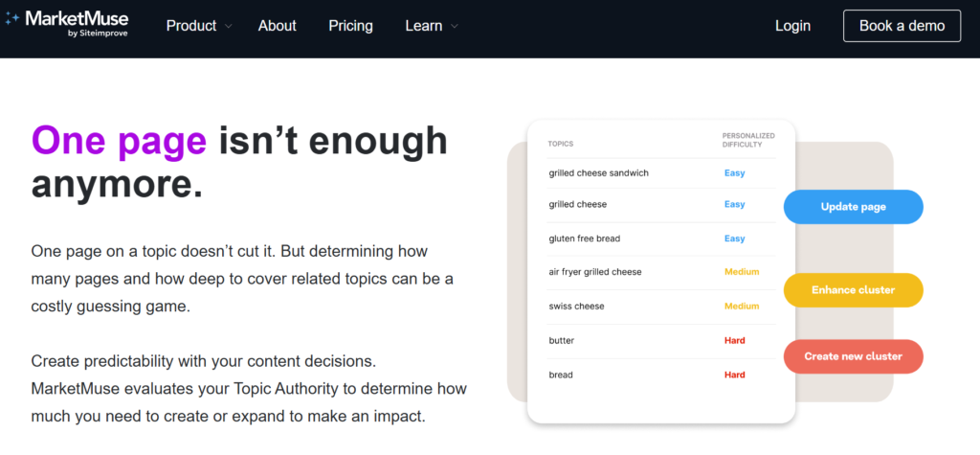Click the MarketMuse sparkle logo icon

(11, 19)
